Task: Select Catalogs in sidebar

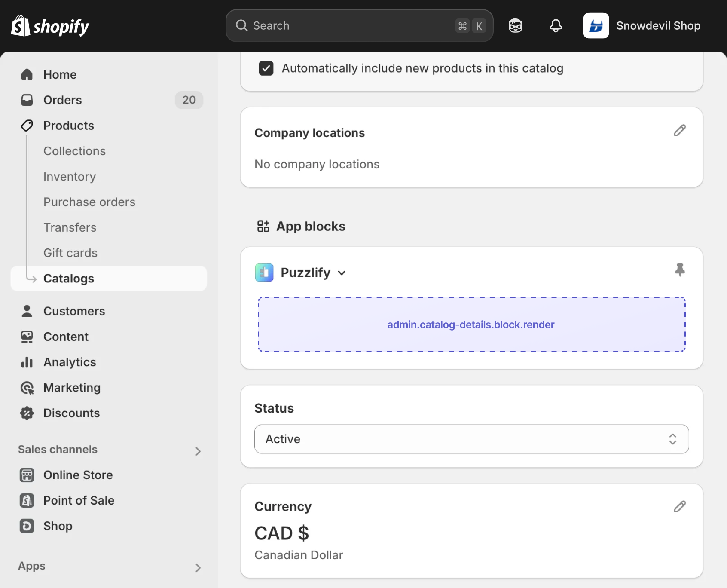Action: (109, 279)
